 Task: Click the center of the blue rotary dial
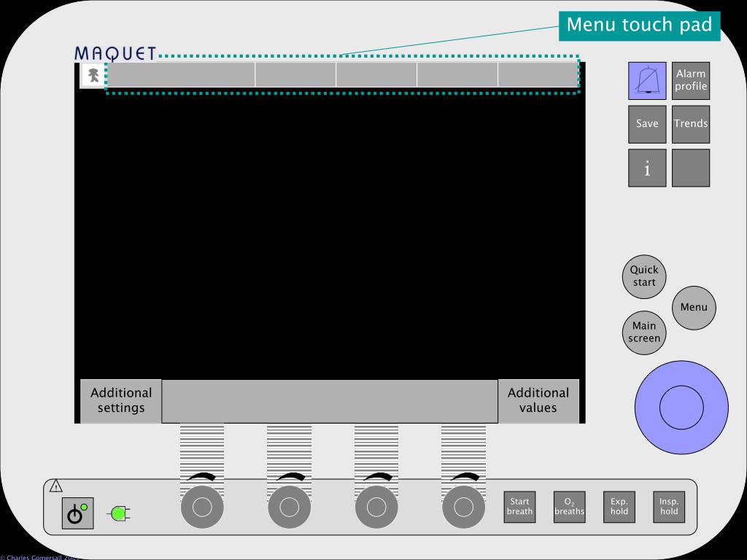click(681, 408)
